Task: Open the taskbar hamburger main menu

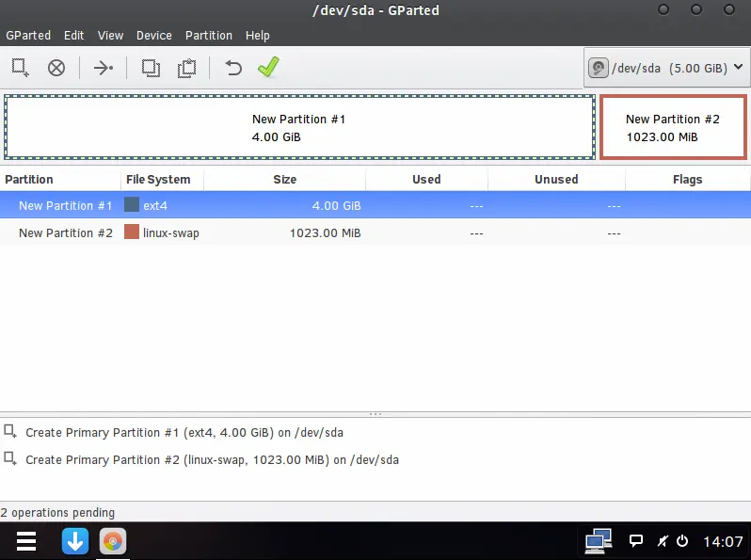Action: (x=26, y=541)
